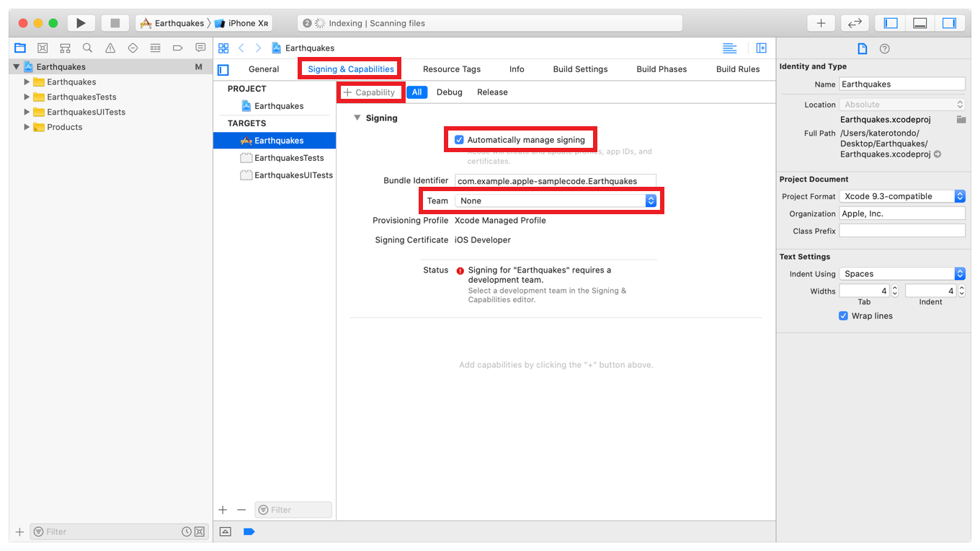Increase tab width with stepper
This screenshot has width=980, height=551.
[x=895, y=288]
